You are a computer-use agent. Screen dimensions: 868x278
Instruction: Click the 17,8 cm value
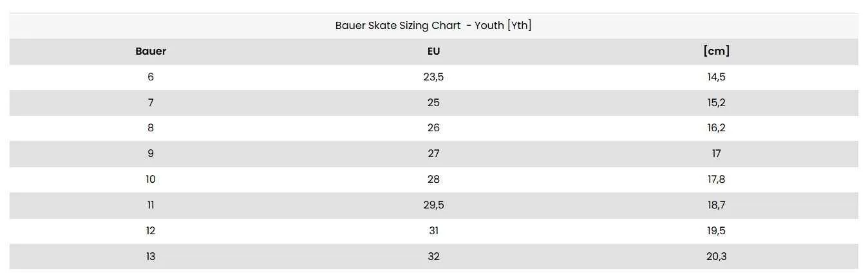pos(716,180)
